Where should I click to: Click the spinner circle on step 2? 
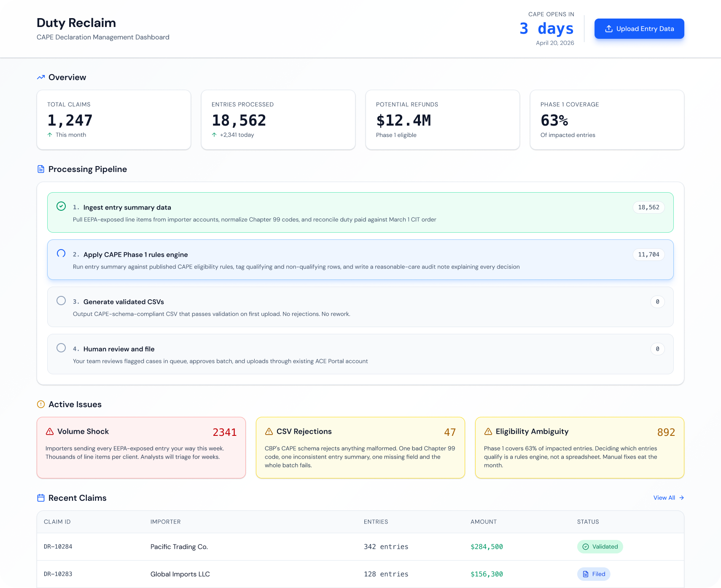pos(61,253)
